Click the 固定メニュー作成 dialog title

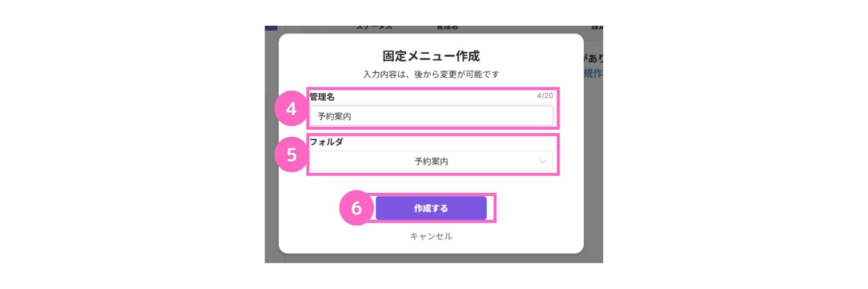pos(431,56)
